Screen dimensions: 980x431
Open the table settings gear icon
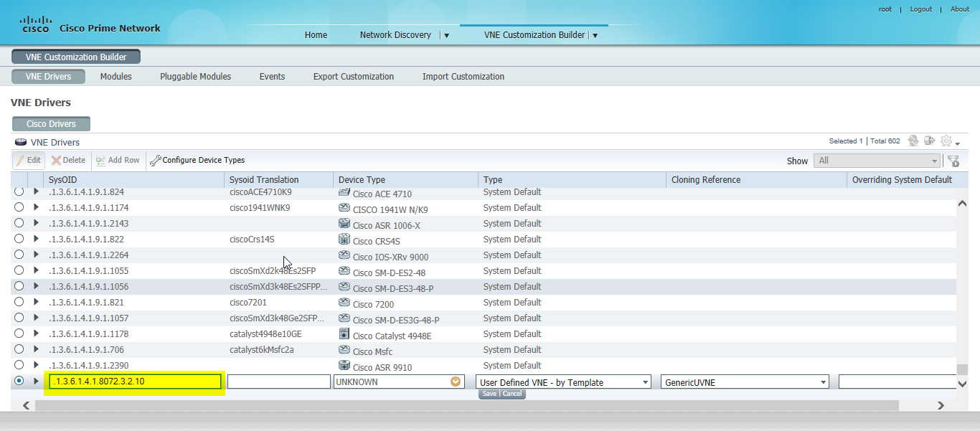click(x=946, y=141)
